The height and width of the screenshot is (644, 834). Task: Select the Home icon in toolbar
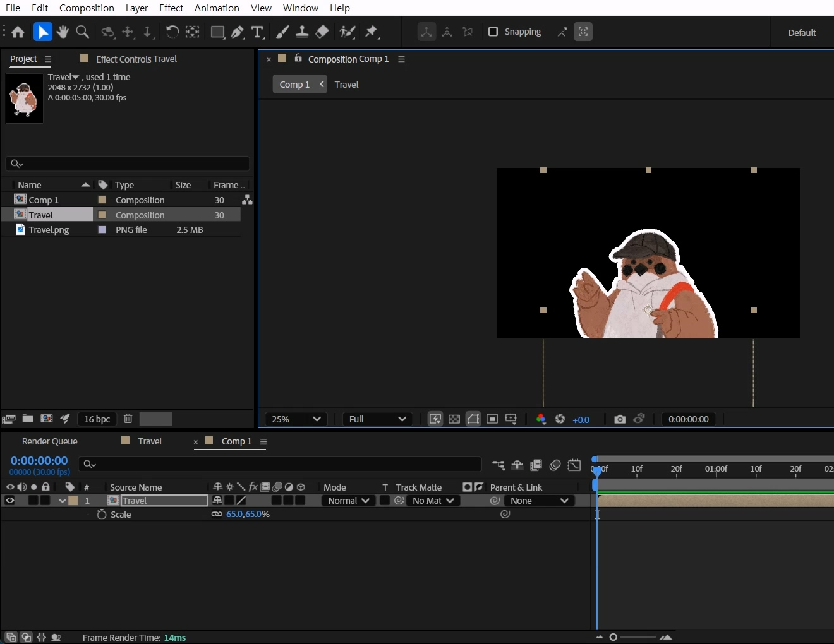(x=18, y=32)
